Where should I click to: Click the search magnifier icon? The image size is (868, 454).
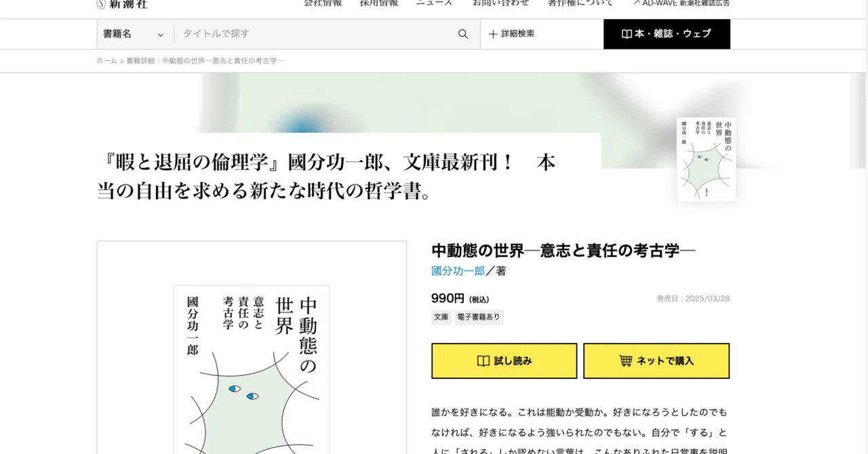463,34
